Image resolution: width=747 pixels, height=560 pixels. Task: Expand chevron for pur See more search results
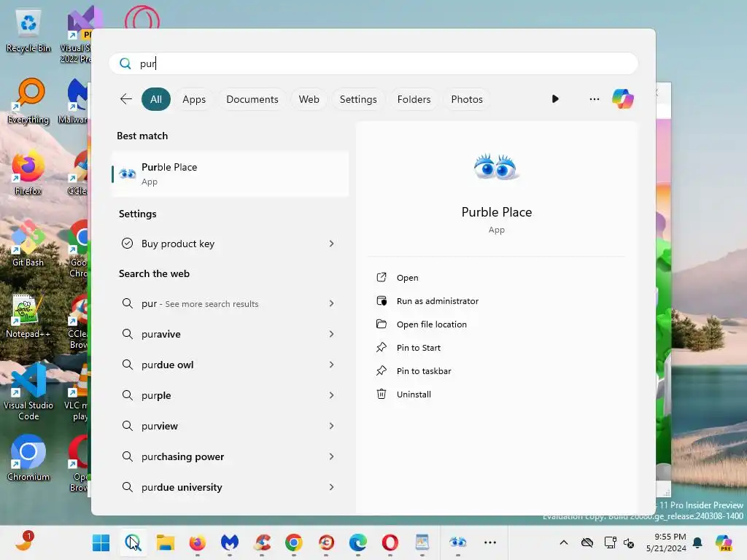332,303
